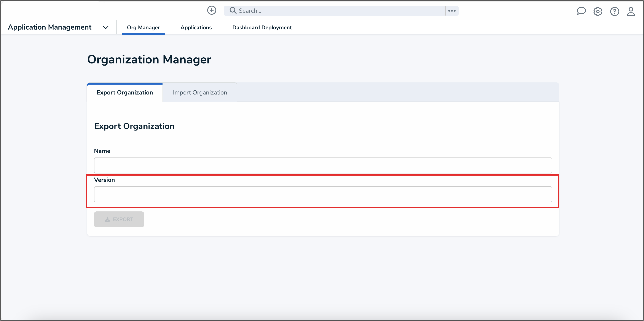Switch to the Org Manager tab
The image size is (644, 321).
pyautogui.click(x=143, y=27)
